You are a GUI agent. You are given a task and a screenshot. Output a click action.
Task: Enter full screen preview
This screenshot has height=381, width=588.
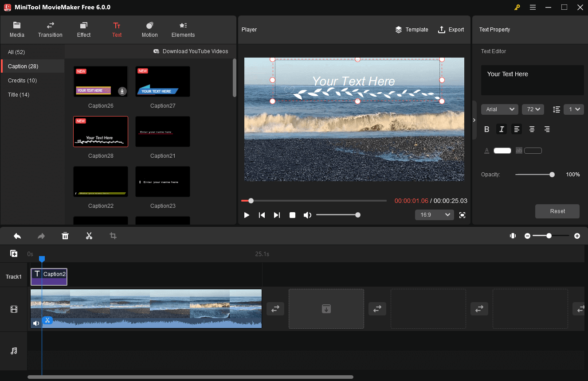462,215
